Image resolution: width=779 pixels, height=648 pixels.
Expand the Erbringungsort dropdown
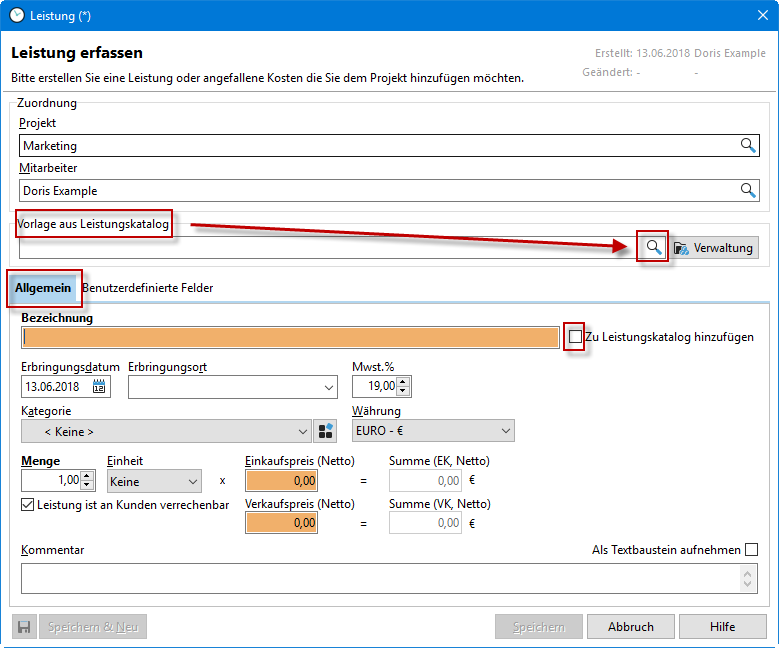[329, 387]
